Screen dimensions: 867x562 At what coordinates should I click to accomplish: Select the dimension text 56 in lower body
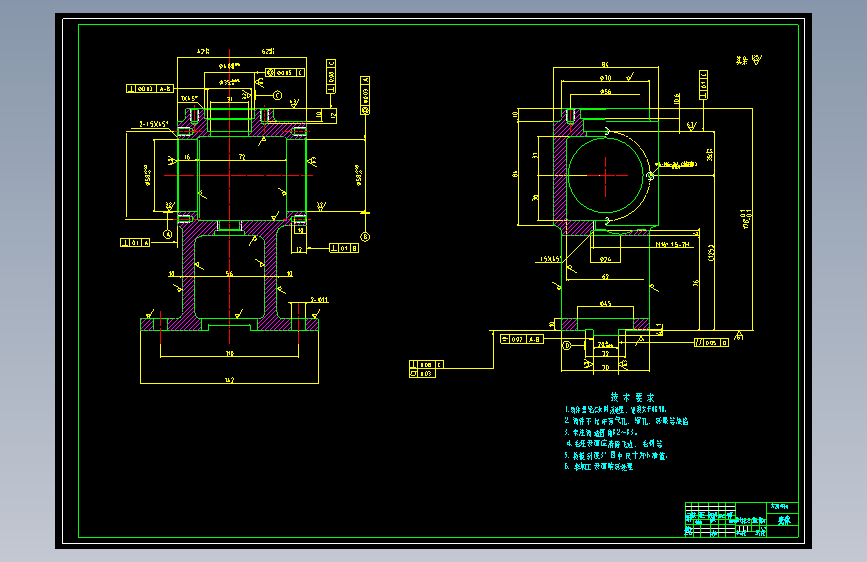point(229,273)
